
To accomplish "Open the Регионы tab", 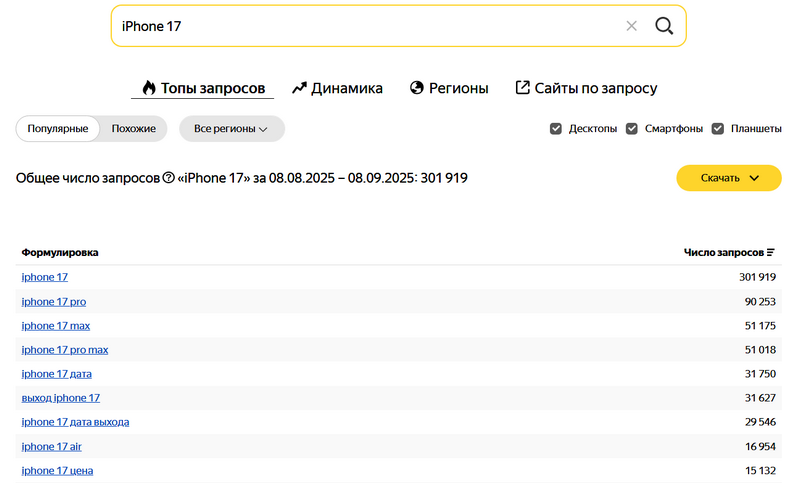I will pos(449,88).
